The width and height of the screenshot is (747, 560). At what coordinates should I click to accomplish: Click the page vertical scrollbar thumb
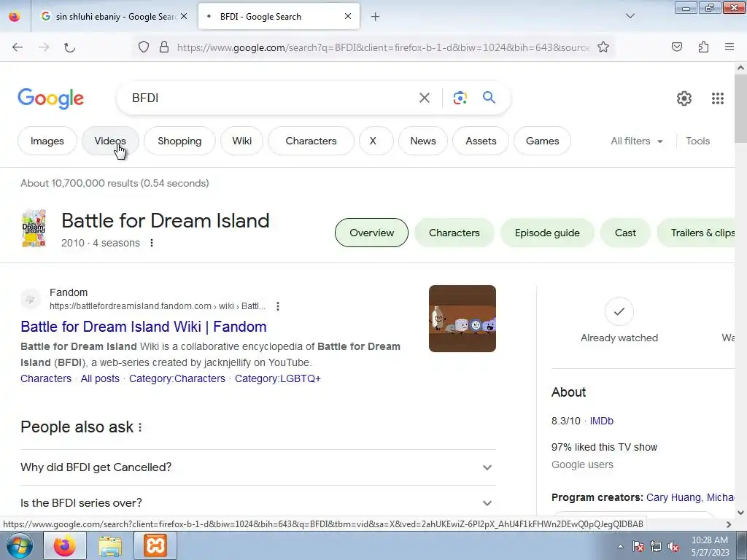click(740, 108)
